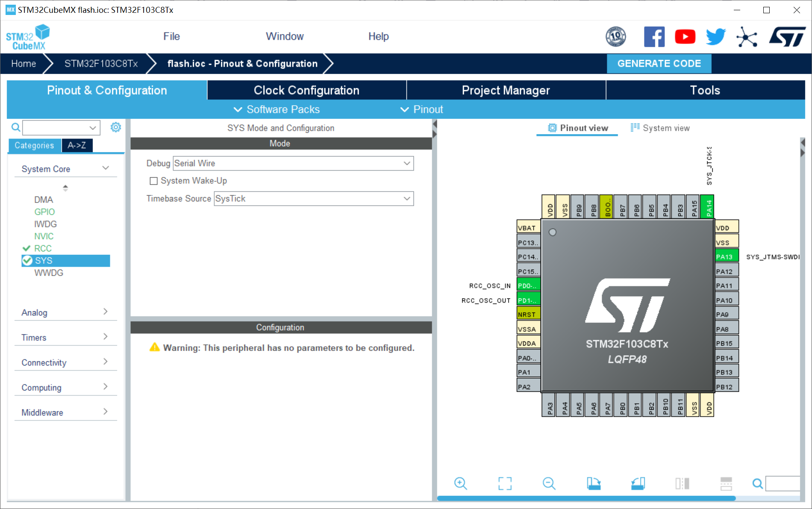The image size is (812, 509).
Task: Fit the chip to the view
Action: point(505,483)
